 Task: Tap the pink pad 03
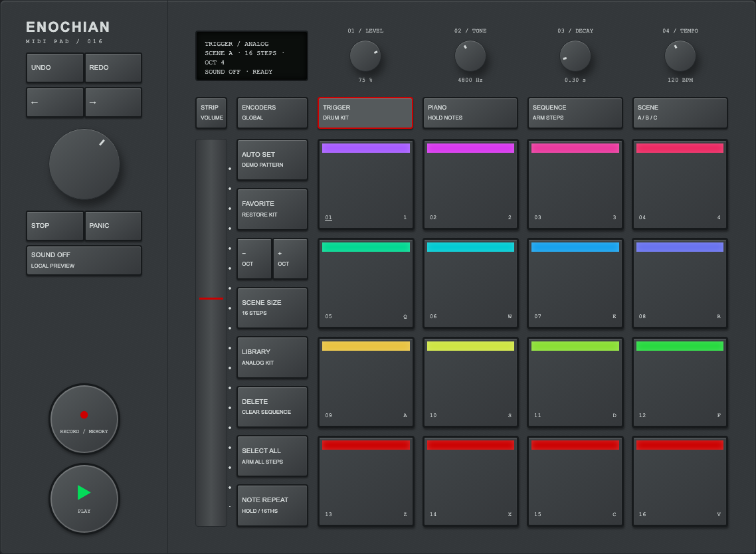coord(575,185)
